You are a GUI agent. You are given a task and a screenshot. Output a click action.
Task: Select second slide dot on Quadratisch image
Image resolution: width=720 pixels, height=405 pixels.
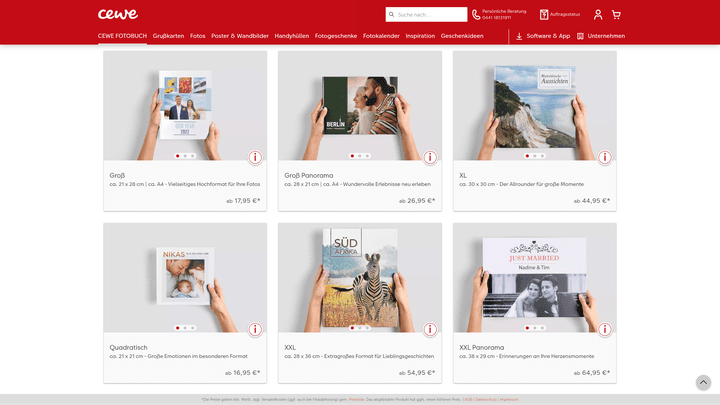click(185, 328)
